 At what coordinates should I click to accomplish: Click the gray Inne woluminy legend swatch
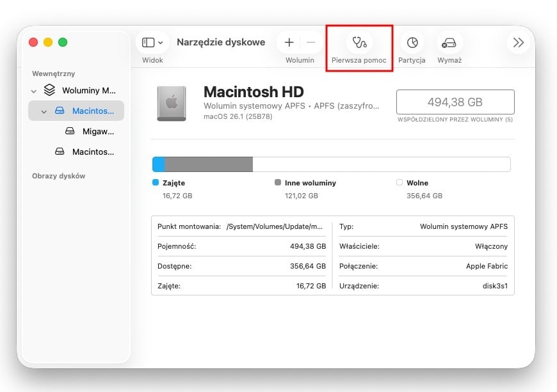[278, 182]
